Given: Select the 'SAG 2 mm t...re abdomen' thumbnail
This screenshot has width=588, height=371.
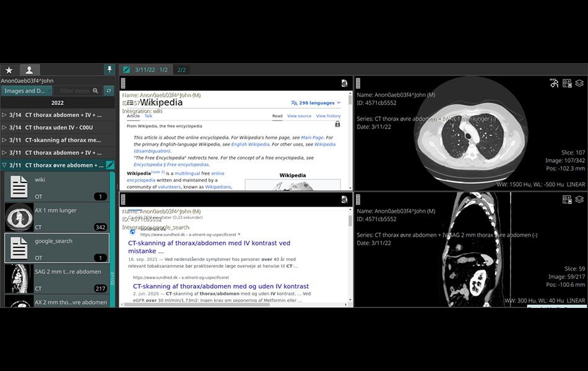Looking at the screenshot, I should [57, 279].
